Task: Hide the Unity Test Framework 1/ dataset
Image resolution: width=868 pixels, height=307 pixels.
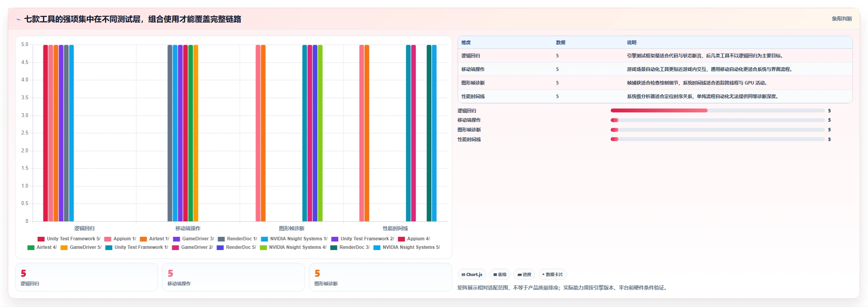Action: coord(137,247)
